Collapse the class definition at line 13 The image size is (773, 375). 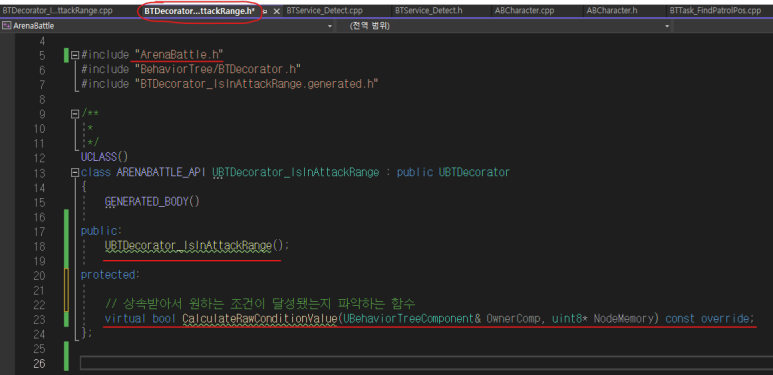pyautogui.click(x=75, y=172)
